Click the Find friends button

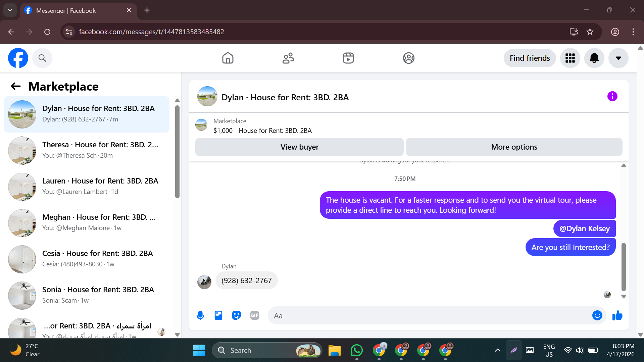click(x=530, y=58)
